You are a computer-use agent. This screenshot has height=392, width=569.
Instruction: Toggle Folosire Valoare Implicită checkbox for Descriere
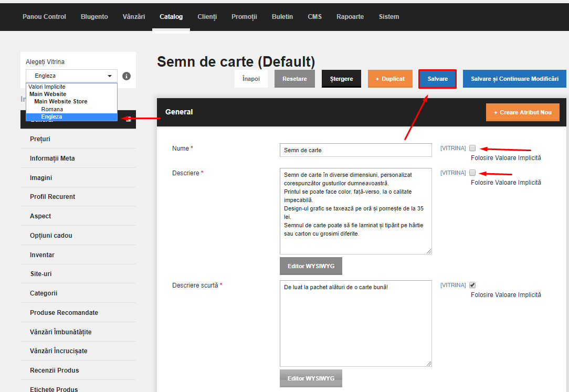pyautogui.click(x=472, y=173)
